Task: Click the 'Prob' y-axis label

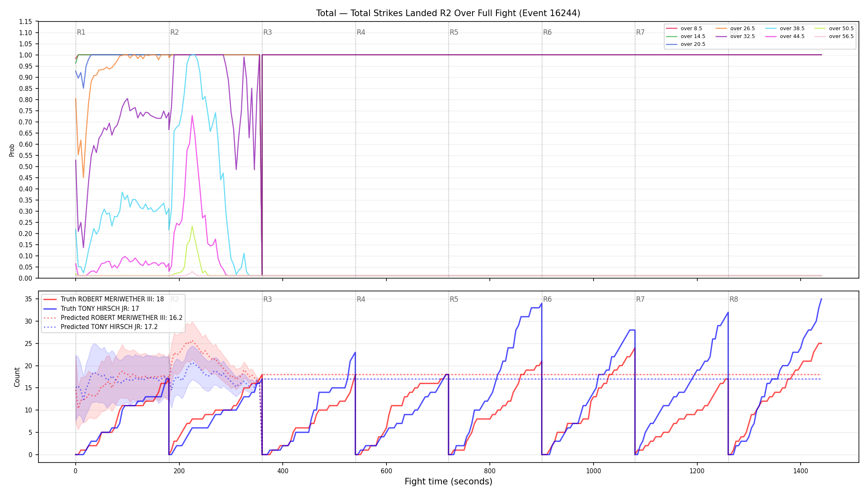Action: [12, 150]
